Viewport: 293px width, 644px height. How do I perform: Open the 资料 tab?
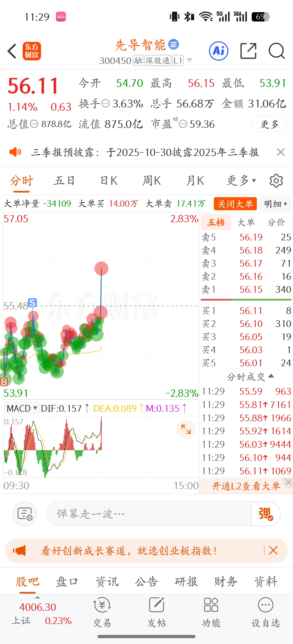click(x=266, y=581)
